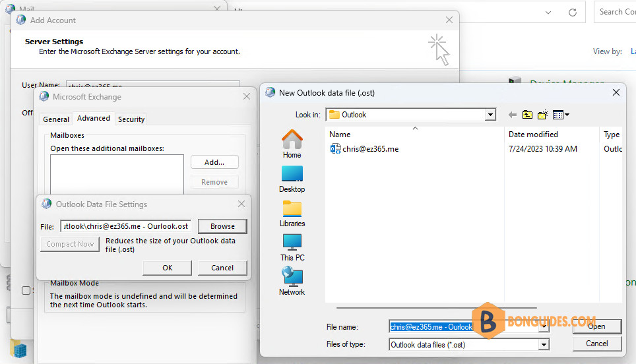The image size is (636, 364).
Task: Select the chris@ez365.me data file
Action: pyautogui.click(x=364, y=149)
